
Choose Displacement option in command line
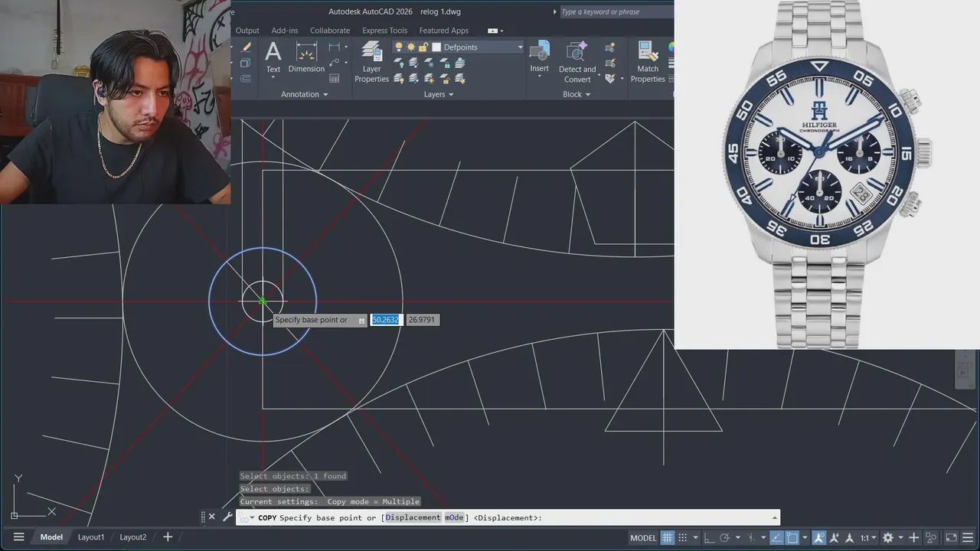point(413,518)
